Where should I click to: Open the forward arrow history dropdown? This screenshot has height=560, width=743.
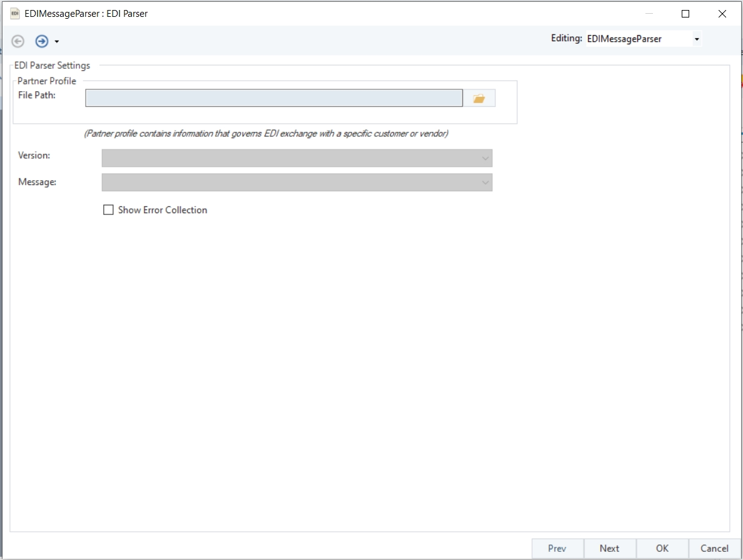pos(57,42)
